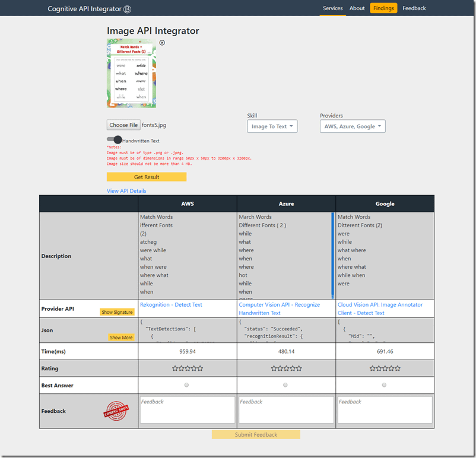Image resolution: width=476 pixels, height=458 pixels.
Task: Click the Azure description scrollbar
Action: click(x=332, y=255)
